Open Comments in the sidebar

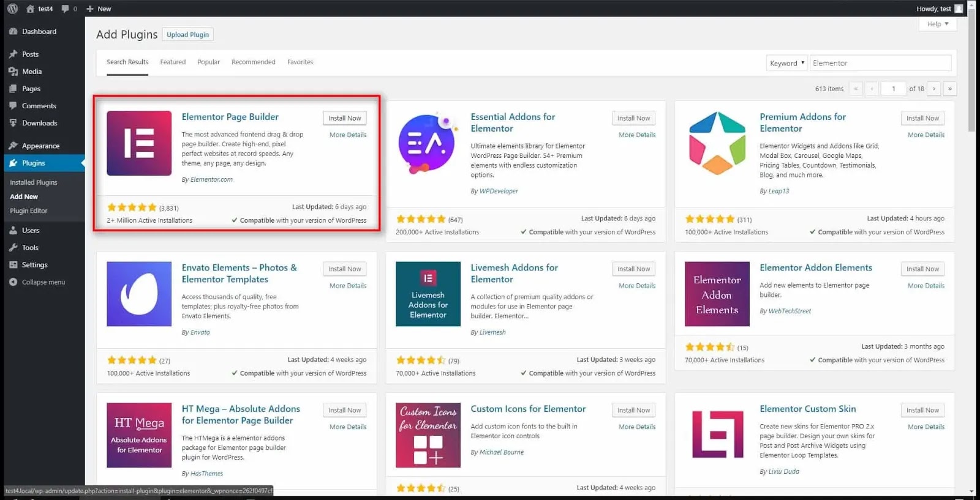click(x=39, y=105)
